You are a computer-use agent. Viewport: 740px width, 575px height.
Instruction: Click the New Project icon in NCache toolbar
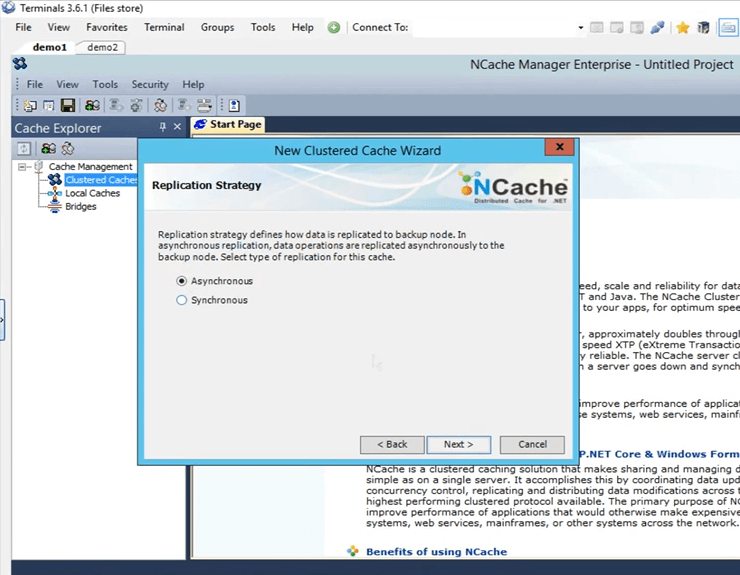30,105
